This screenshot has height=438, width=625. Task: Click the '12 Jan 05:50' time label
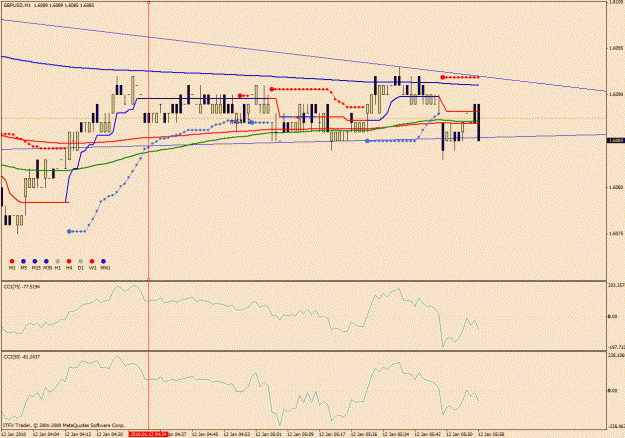coord(460,434)
